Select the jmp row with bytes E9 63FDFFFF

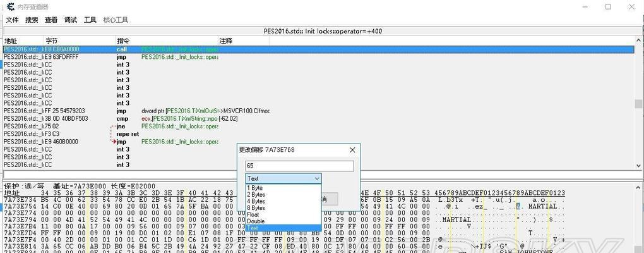(318, 57)
